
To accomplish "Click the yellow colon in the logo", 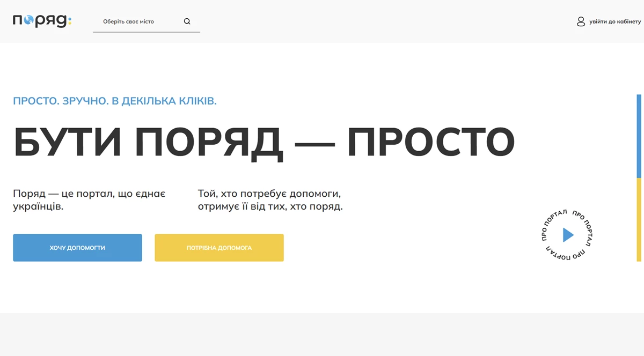I will point(69,22).
